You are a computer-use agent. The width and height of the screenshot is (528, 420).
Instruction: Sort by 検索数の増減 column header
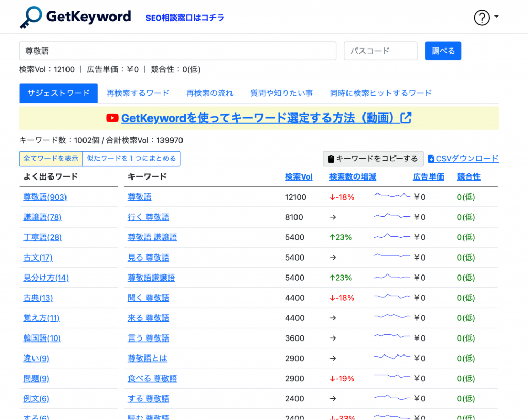click(353, 176)
